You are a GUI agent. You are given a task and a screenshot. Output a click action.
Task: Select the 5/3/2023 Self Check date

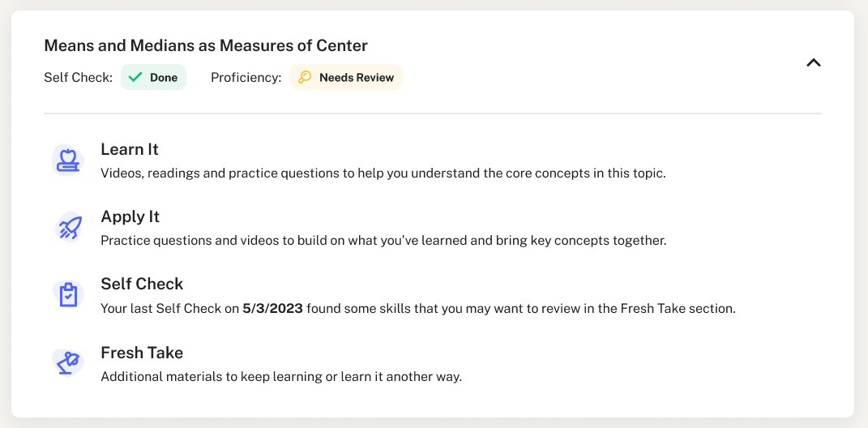(x=272, y=309)
